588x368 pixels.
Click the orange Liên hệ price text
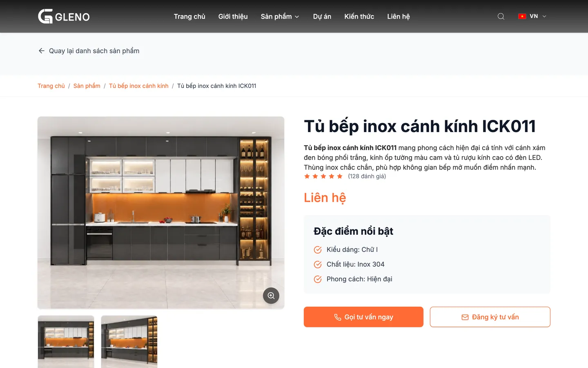point(325,198)
